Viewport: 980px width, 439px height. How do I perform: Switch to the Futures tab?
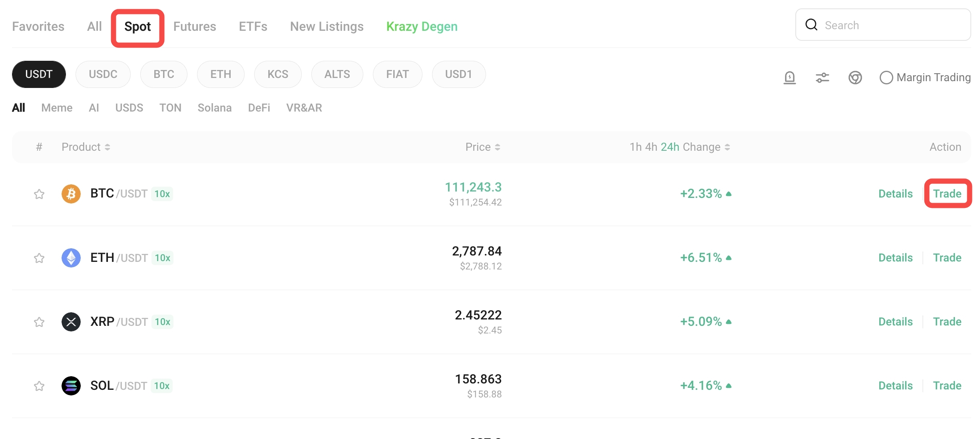(195, 26)
